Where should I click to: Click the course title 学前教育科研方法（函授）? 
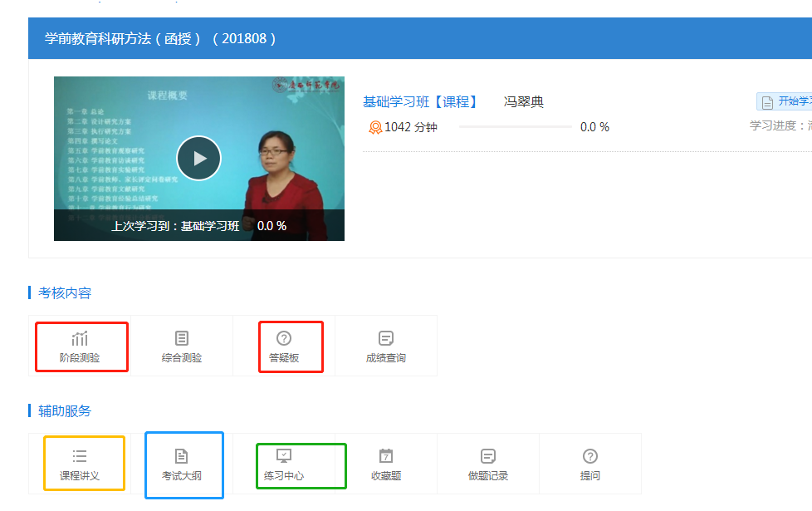point(123,38)
